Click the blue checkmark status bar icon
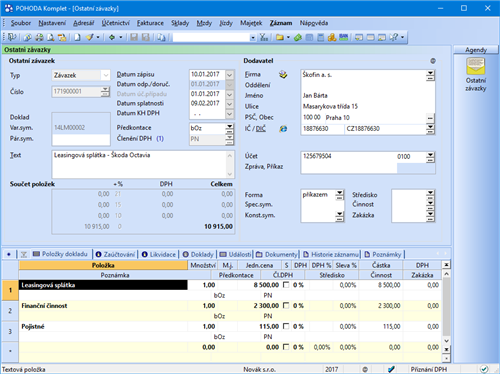The height and width of the screenshot is (374, 500). [x=391, y=369]
